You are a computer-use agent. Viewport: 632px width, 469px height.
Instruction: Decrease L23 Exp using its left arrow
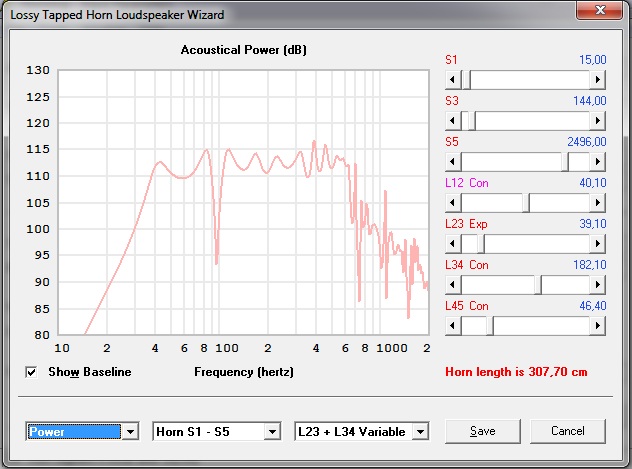453,243
